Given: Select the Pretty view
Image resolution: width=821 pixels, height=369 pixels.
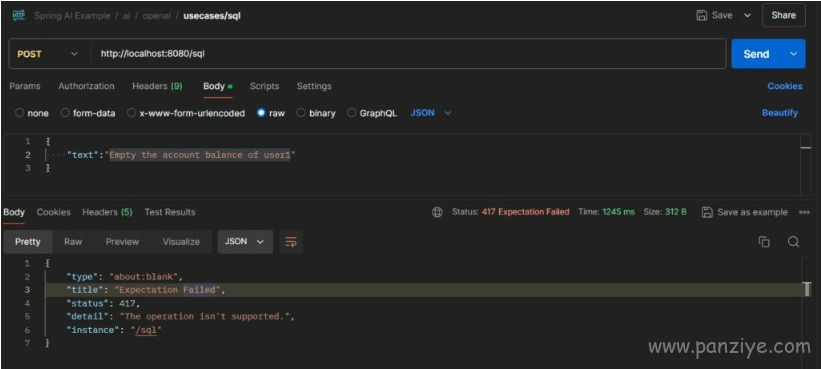Looking at the screenshot, I should 28,242.
